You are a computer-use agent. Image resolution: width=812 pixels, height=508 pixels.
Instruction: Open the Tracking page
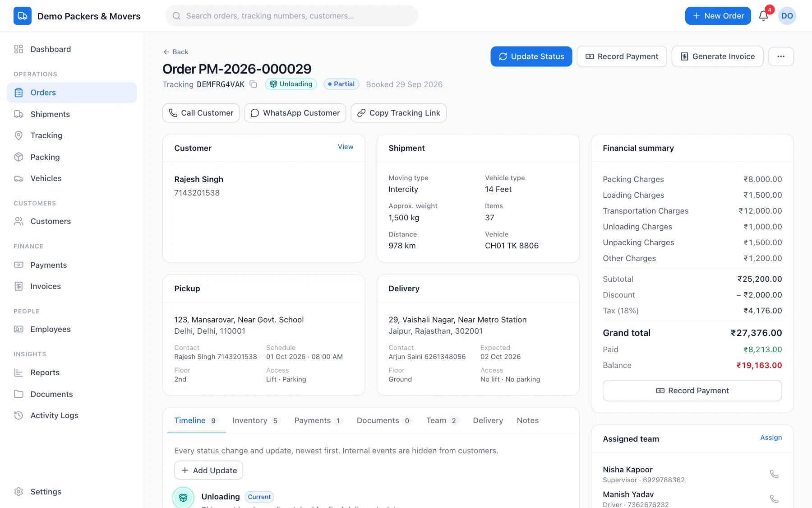72,135
